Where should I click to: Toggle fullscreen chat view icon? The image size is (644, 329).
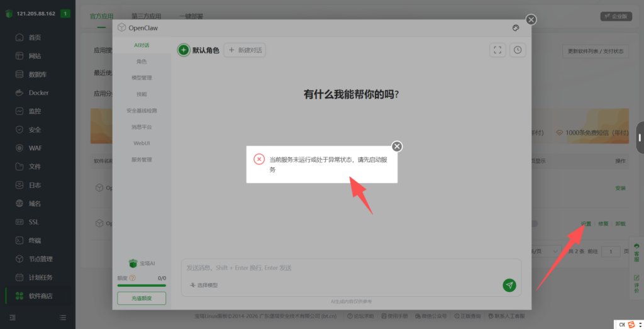(497, 50)
